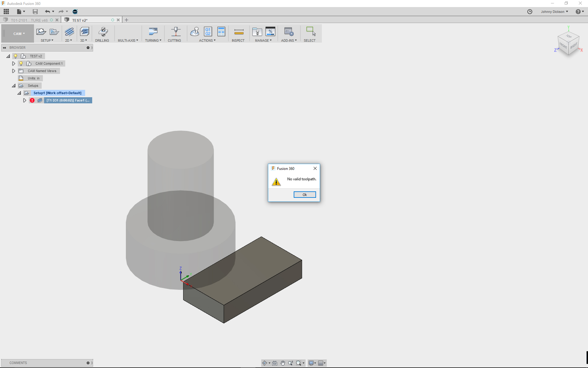Select Setup1 [Work offset=Default] in browser
The image size is (588, 368).
click(57, 93)
